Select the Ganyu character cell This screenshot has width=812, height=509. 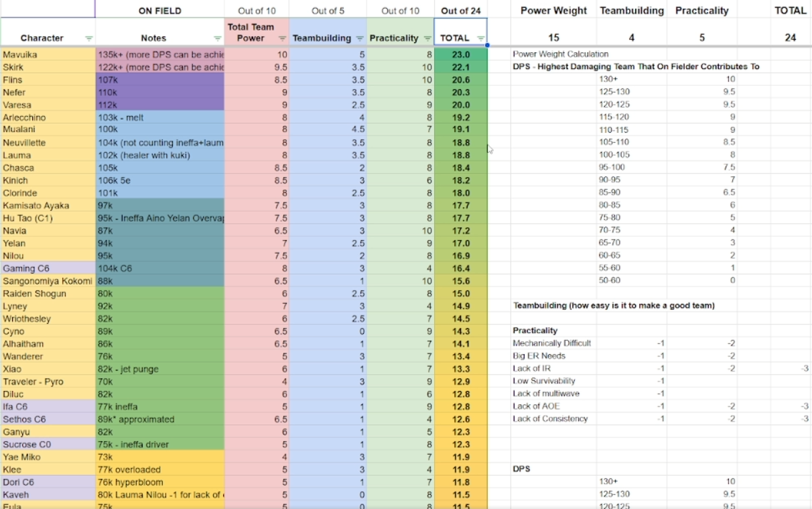pos(48,432)
